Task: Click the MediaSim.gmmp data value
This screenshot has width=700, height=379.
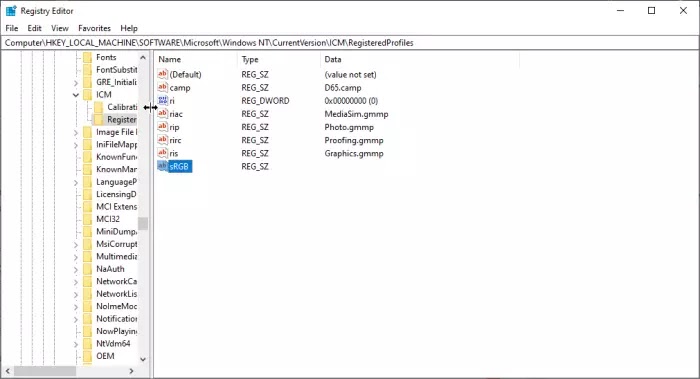Action: click(x=356, y=114)
